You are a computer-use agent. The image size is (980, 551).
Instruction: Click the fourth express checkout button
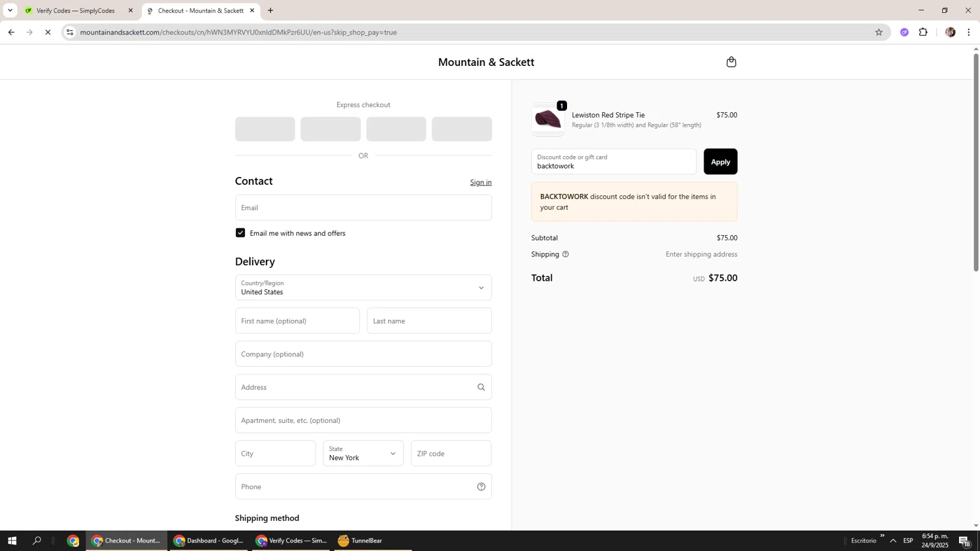pyautogui.click(x=462, y=129)
